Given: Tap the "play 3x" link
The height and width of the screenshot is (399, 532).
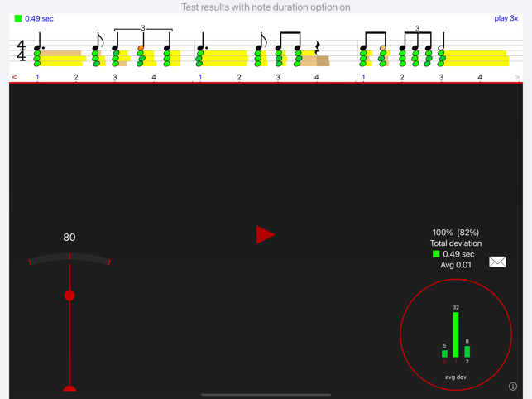Looking at the screenshot, I should pos(506,18).
